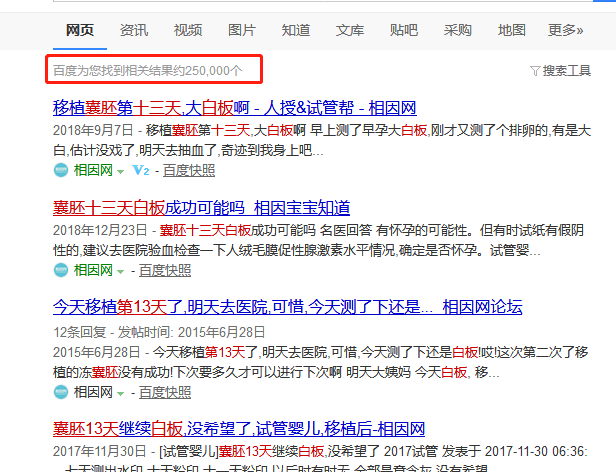Click the 搜索工具 button
The image size is (616, 472).
[x=566, y=71]
